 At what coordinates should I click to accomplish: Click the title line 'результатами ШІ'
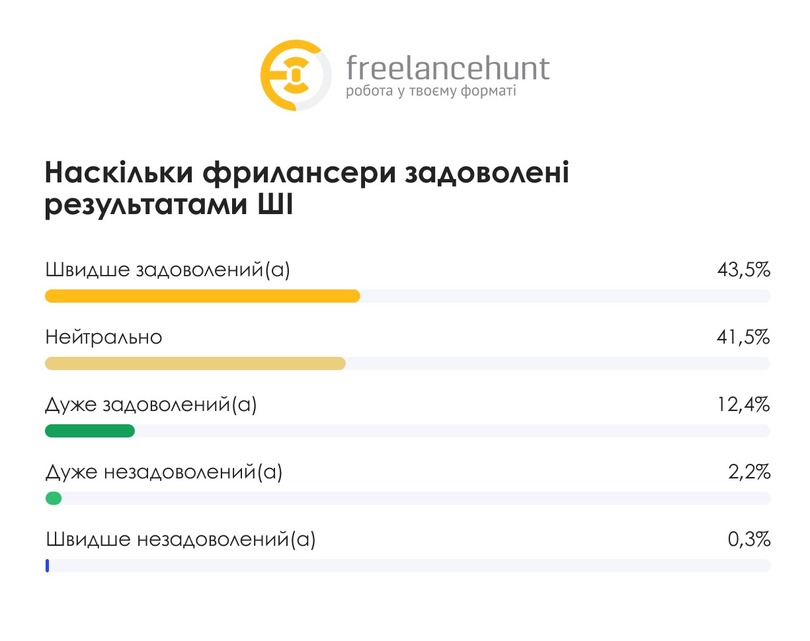[169, 205]
